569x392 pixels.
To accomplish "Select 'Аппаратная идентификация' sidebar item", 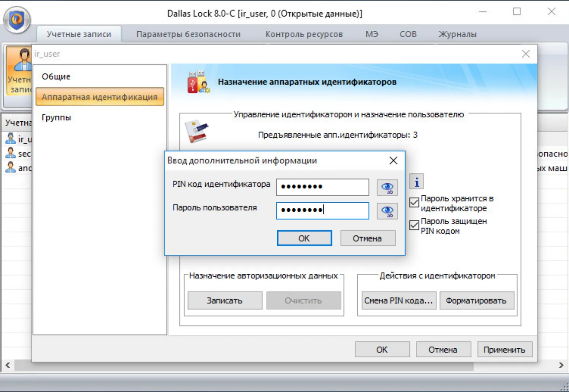I will tap(100, 97).
